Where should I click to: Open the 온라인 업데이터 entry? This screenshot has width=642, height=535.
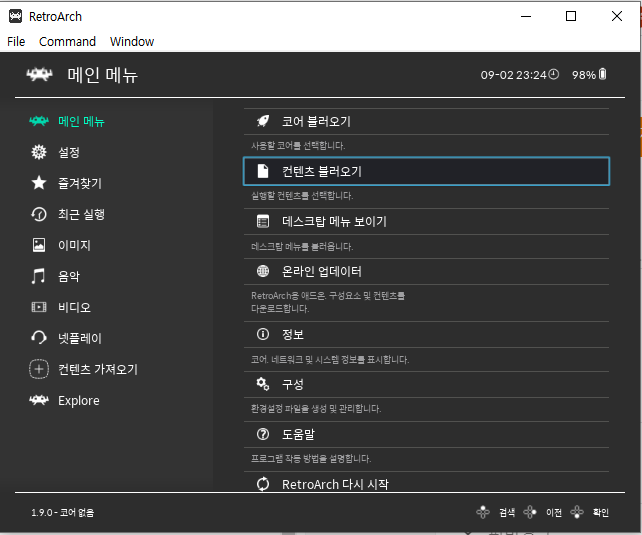[426, 271]
